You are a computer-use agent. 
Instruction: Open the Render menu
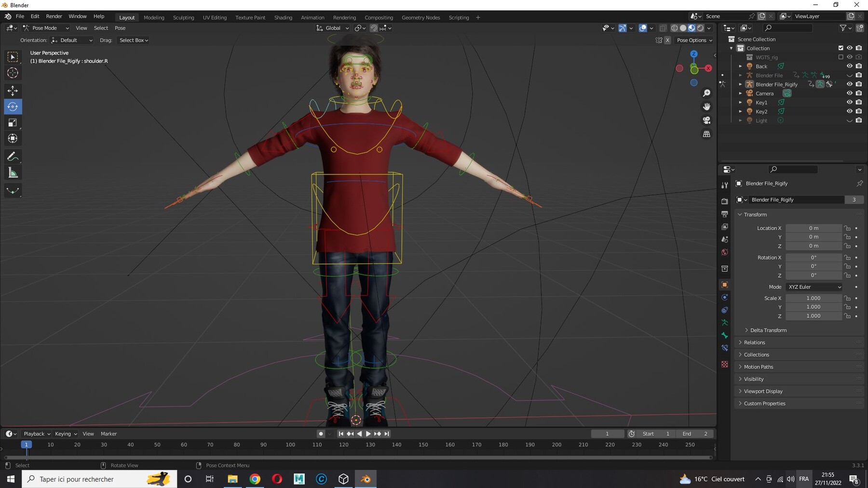pyautogui.click(x=54, y=16)
